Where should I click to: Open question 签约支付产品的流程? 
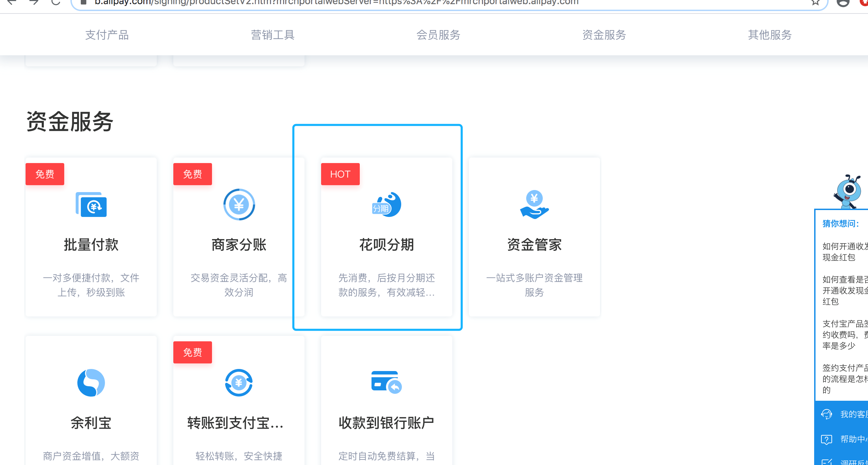click(x=845, y=379)
